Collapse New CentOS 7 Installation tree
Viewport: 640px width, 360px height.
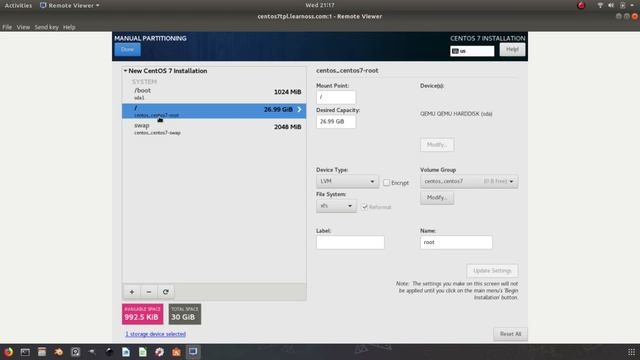[x=125, y=71]
